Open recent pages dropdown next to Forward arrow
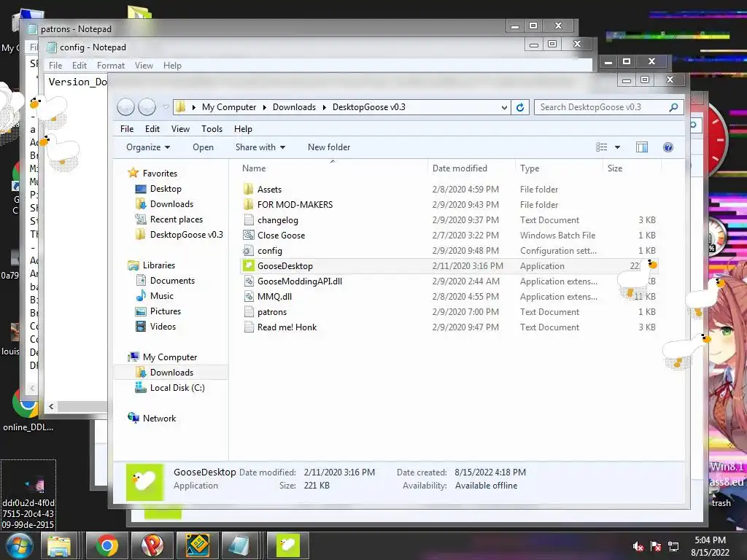 [166, 107]
